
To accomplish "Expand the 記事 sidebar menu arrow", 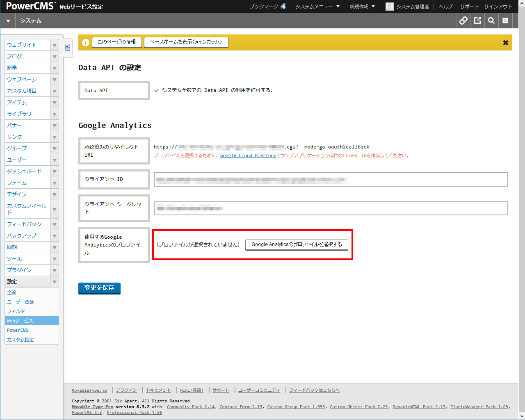I will [54, 68].
